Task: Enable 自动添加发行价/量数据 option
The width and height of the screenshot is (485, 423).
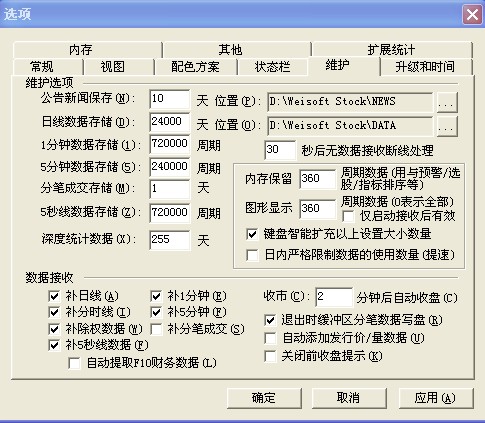Action: coord(270,338)
